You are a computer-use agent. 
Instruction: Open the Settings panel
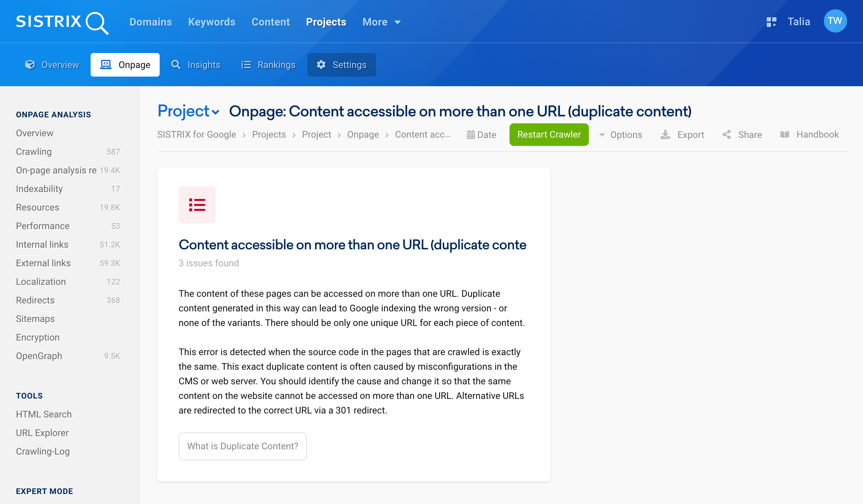point(341,64)
